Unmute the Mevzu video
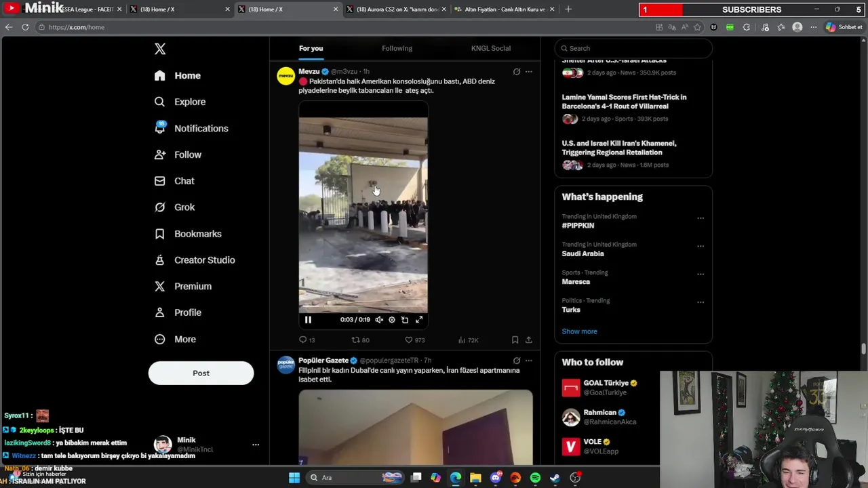Image resolution: width=868 pixels, height=488 pixels. coord(379,320)
